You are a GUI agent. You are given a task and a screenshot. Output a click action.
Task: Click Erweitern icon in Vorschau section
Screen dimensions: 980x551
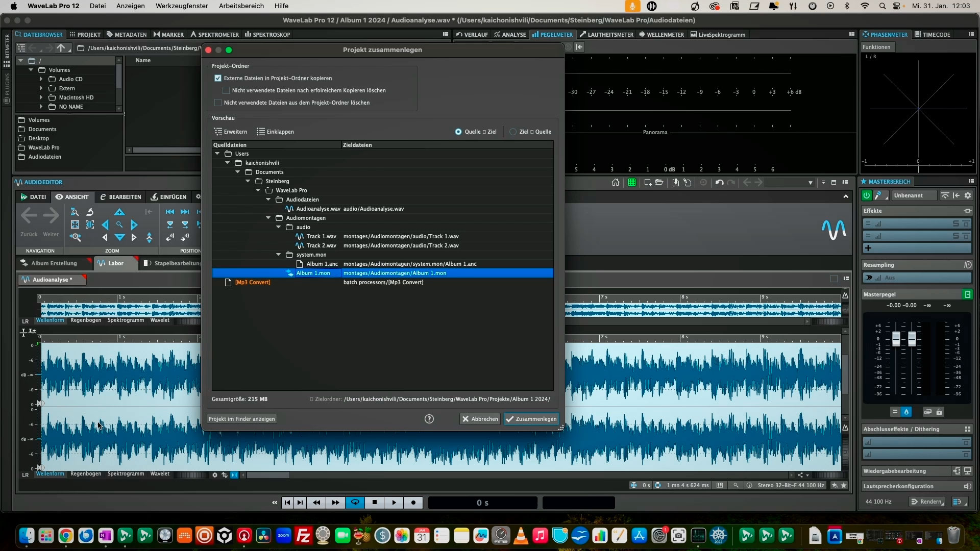pos(218,132)
